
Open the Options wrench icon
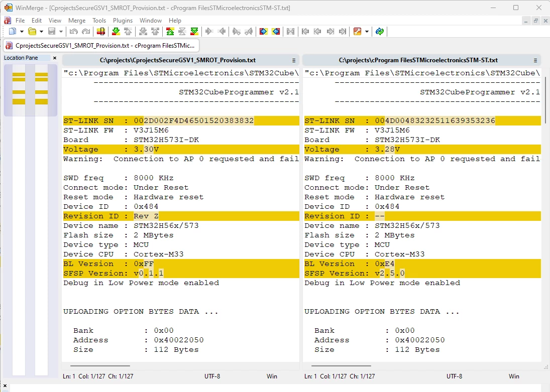click(x=357, y=32)
